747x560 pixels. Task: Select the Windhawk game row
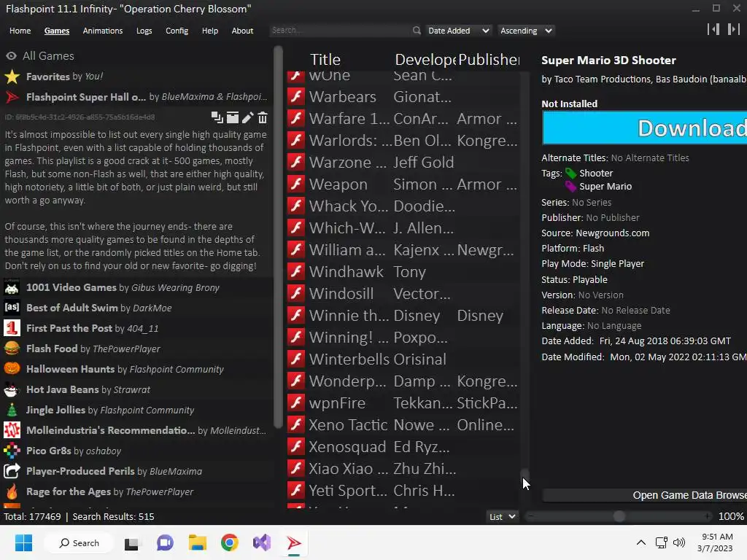403,271
